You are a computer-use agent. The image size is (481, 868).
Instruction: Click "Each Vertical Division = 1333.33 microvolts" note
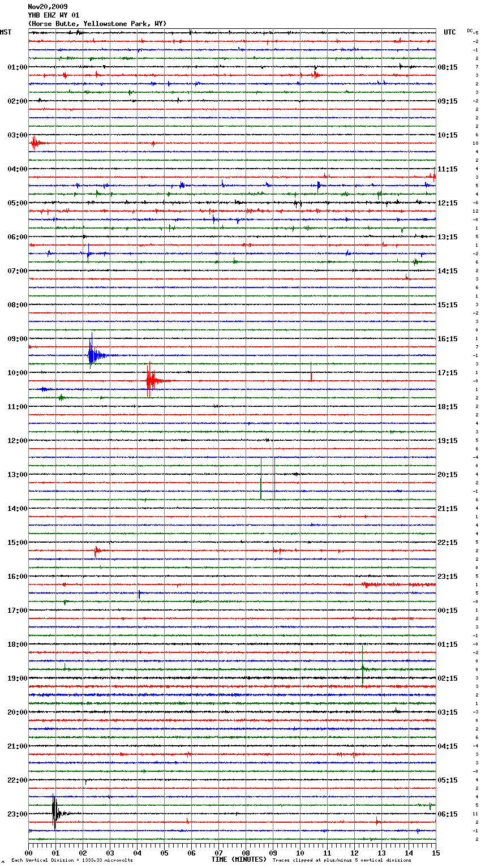72,861
